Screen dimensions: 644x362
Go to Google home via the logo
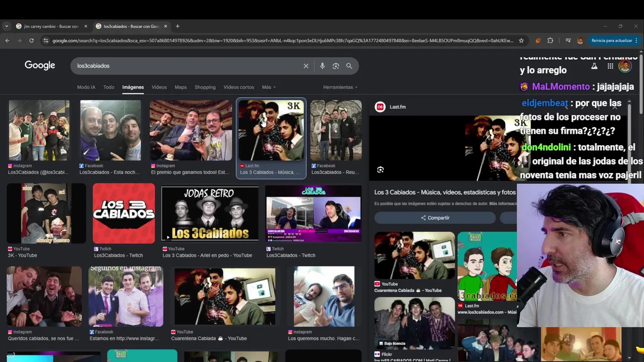point(40,65)
